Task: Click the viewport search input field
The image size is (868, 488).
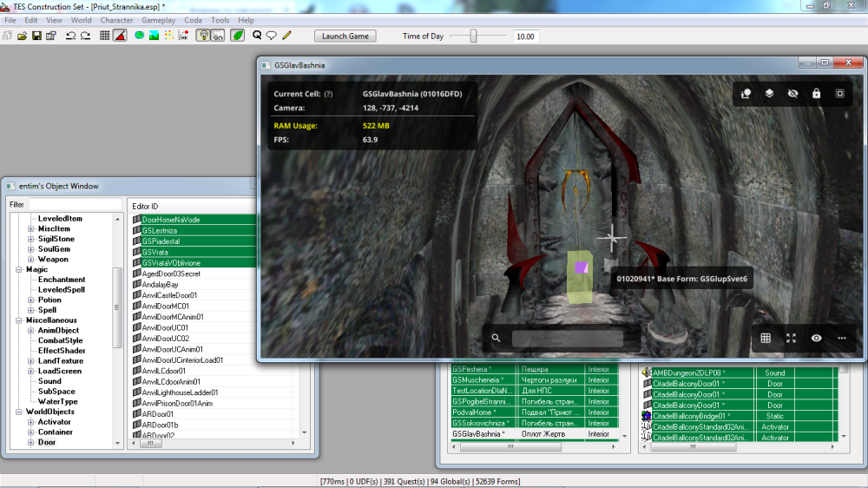Action: [568, 339]
